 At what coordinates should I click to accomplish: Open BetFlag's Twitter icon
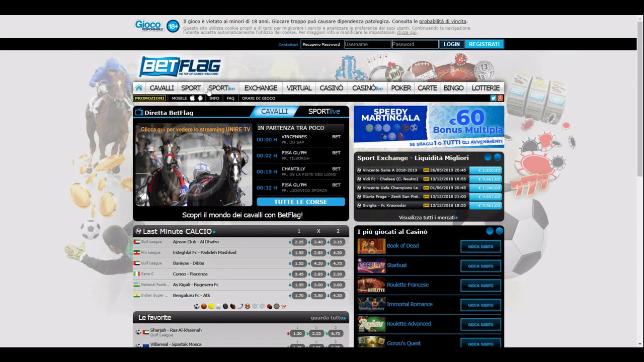point(494,98)
